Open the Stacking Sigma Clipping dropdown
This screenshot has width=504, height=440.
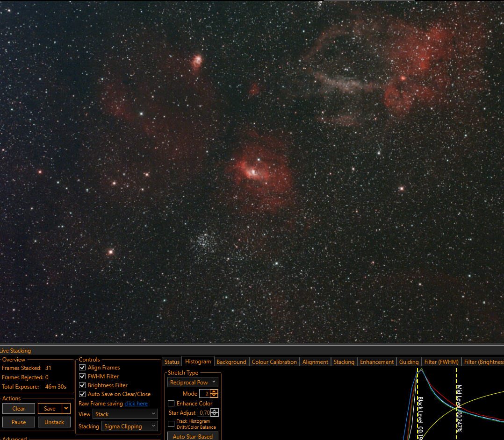(130, 426)
